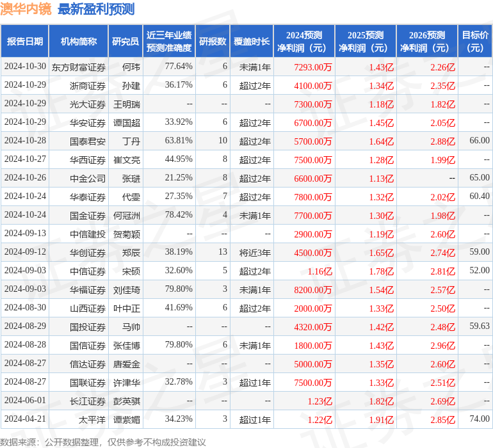Click 2024 profit value 1.16亿
493x448 pixels.
(x=319, y=271)
